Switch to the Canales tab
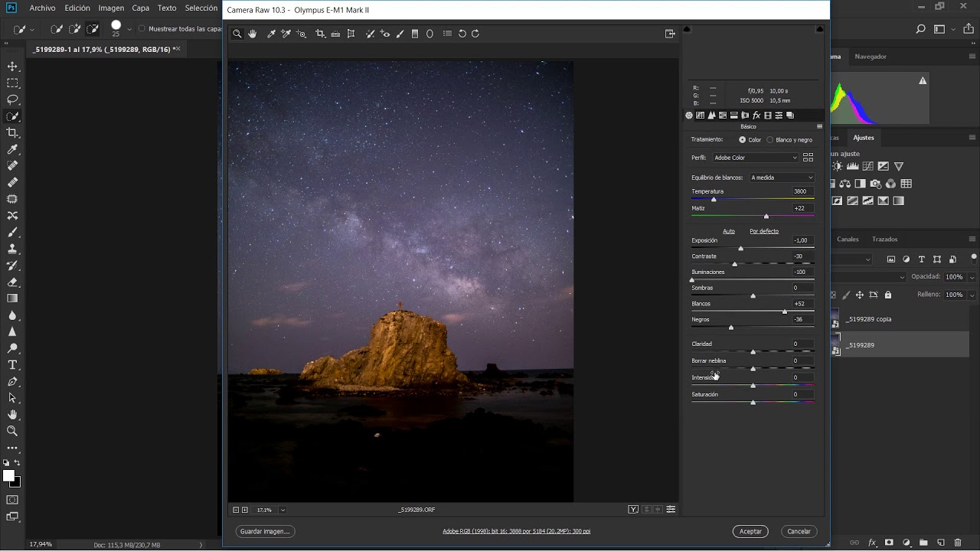980x551 pixels. [848, 240]
